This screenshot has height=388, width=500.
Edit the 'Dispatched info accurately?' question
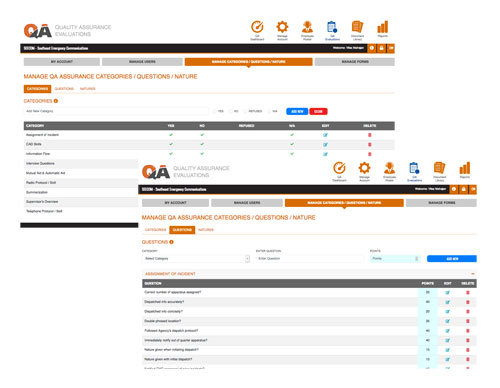448,302
